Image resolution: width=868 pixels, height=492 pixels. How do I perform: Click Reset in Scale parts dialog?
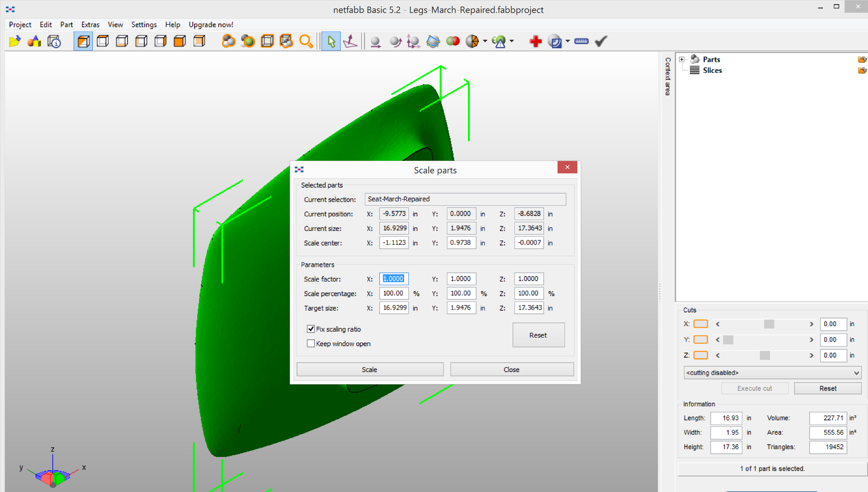[538, 335]
